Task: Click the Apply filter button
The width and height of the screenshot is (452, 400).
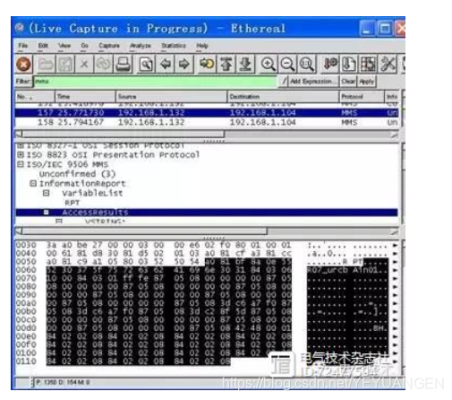Action: (x=367, y=81)
